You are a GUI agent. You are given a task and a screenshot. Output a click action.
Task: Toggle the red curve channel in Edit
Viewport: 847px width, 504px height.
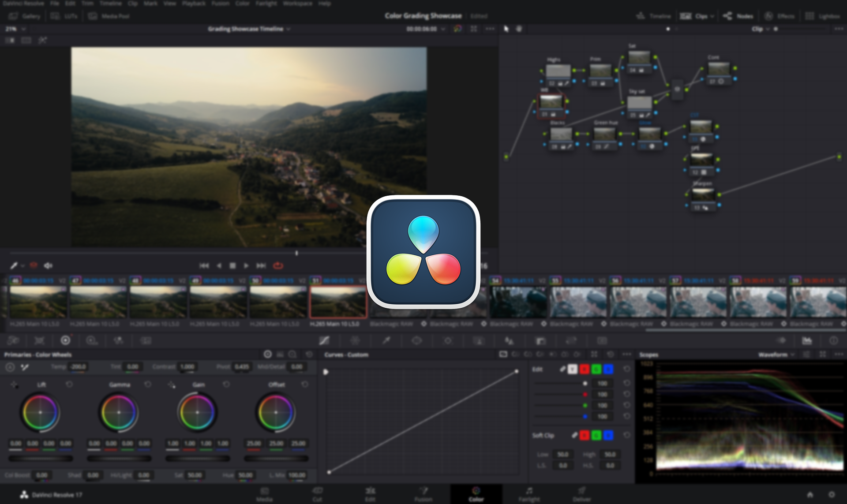pyautogui.click(x=585, y=370)
